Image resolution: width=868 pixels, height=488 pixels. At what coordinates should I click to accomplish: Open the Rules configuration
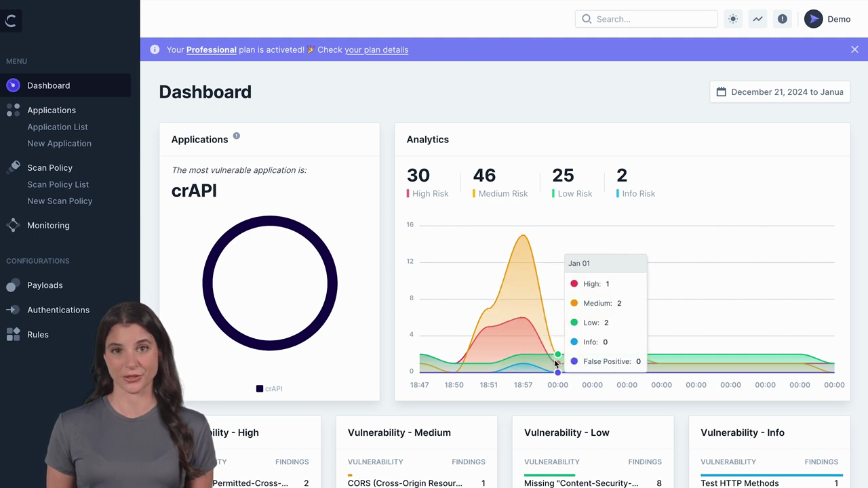pos(38,334)
